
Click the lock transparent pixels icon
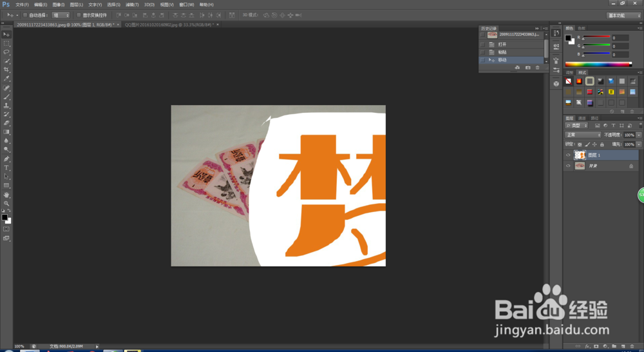point(580,144)
